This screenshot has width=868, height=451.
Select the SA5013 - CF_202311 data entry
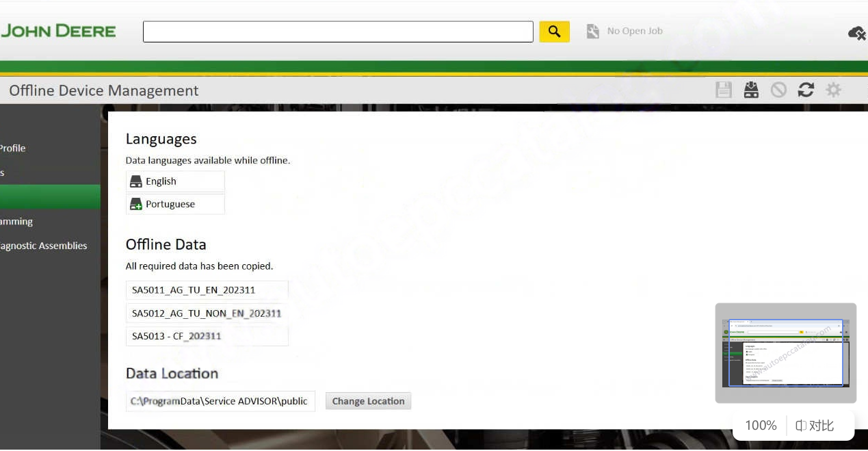click(x=207, y=335)
